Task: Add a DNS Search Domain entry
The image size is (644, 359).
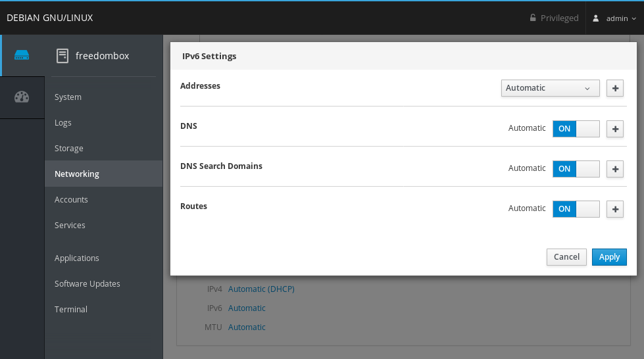Action: click(x=615, y=169)
